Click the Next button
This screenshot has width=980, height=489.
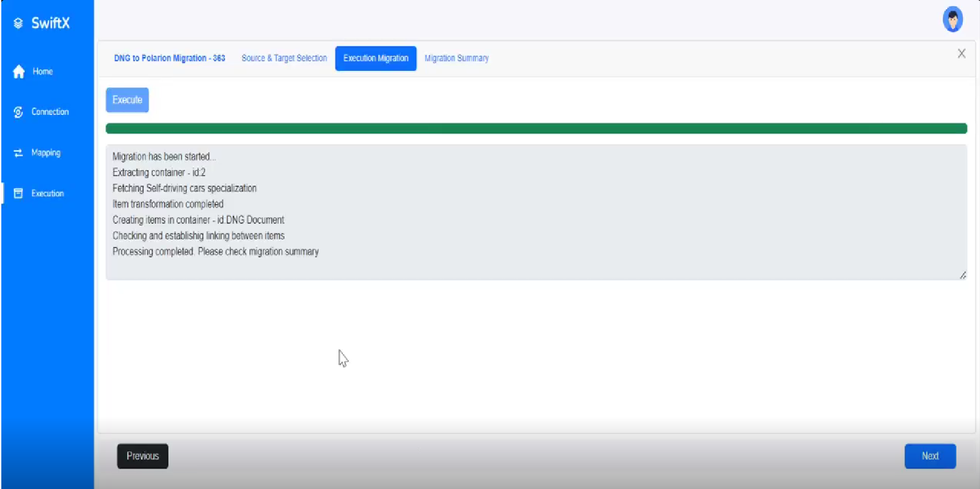[929, 456]
